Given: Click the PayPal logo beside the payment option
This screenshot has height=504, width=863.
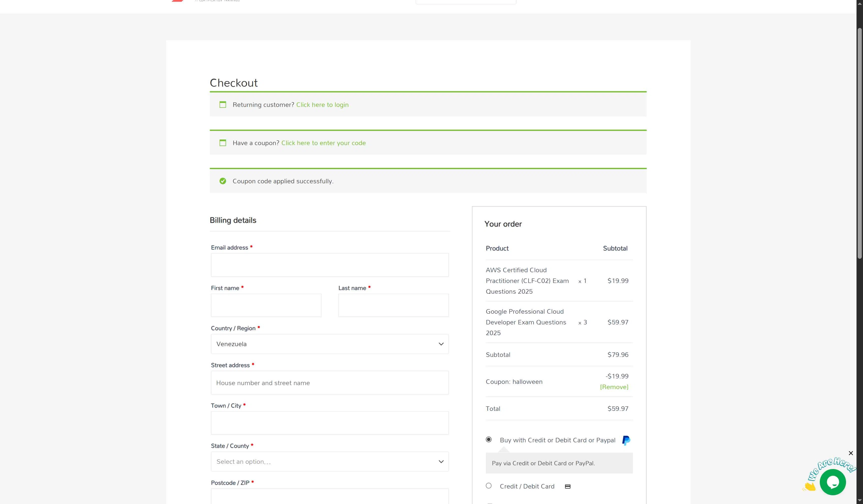Looking at the screenshot, I should (626, 440).
